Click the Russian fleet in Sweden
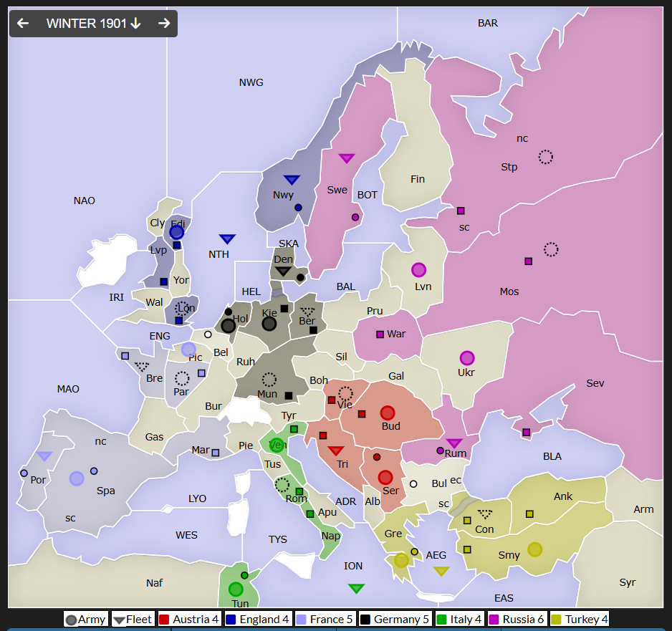Screen dimensions: 672x631 point(347,158)
